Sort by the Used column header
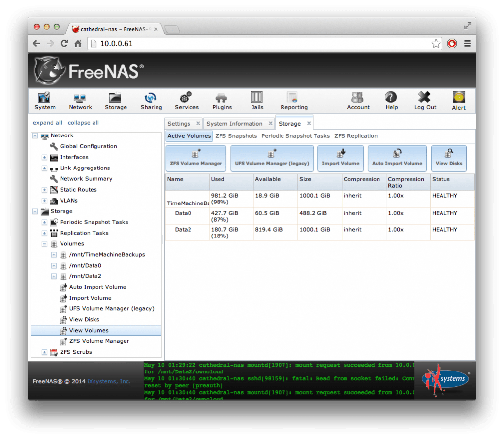This screenshot has height=439, width=504. click(231, 182)
